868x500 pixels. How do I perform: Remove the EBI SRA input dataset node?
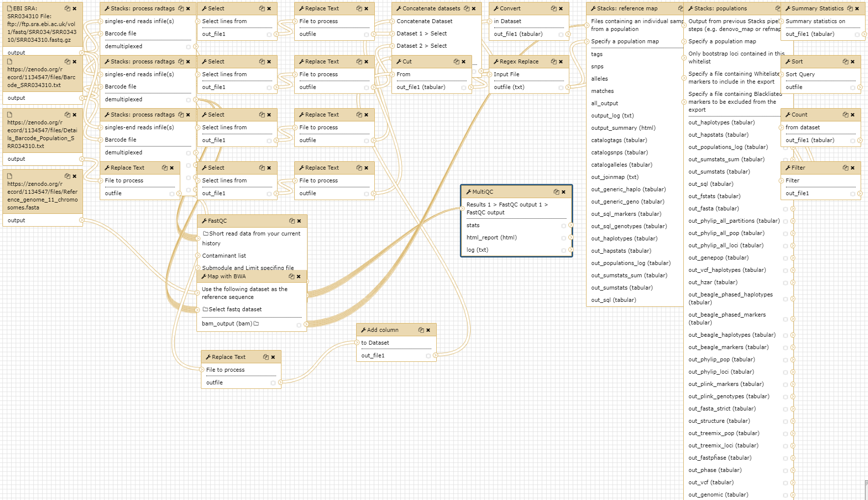[x=75, y=8]
